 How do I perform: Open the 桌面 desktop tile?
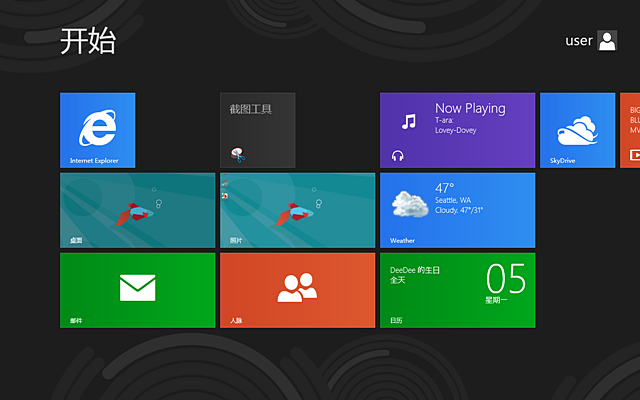click(138, 210)
